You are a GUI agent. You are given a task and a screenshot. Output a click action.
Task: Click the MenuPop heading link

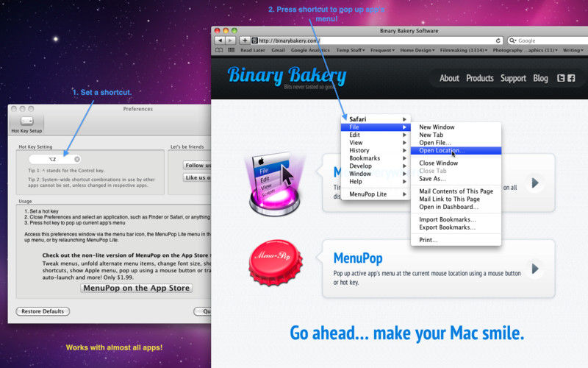pyautogui.click(x=358, y=258)
